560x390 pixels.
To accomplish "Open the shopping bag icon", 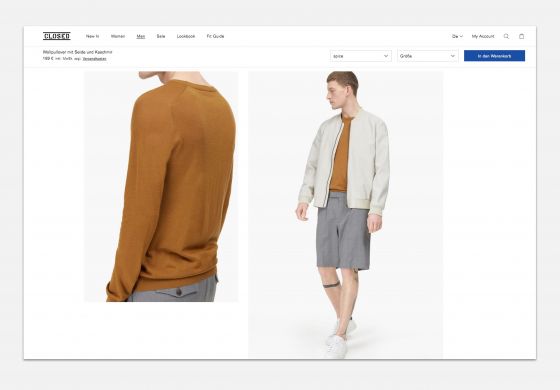I will point(521,36).
